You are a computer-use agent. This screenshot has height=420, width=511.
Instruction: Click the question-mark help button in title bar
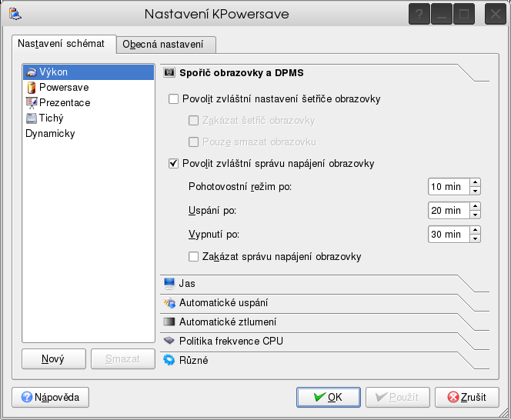(419, 14)
